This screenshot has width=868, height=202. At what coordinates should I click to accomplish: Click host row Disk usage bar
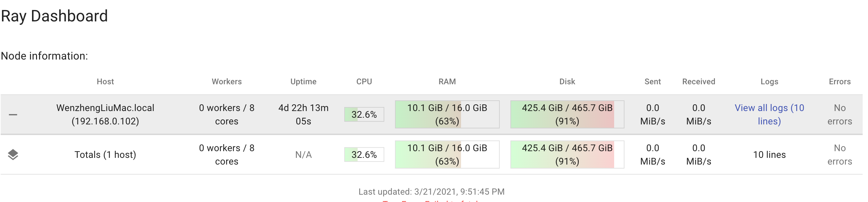pos(567,114)
